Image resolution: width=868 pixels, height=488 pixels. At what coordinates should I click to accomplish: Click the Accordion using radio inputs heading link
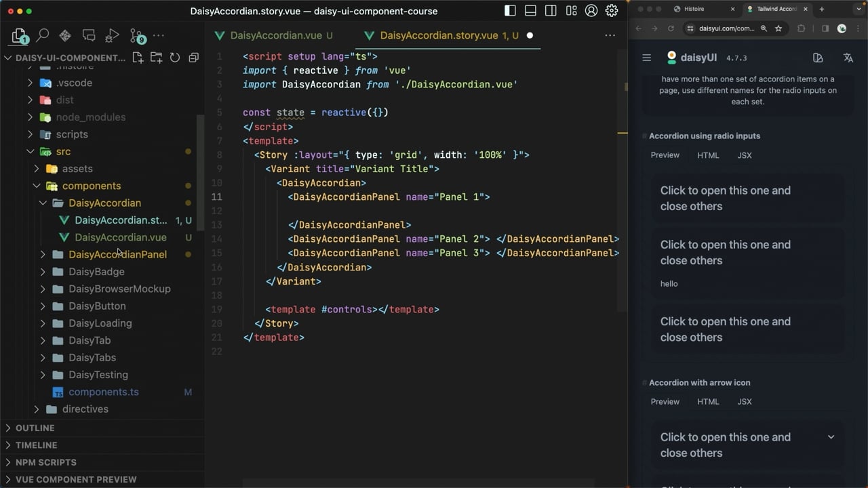pos(705,136)
